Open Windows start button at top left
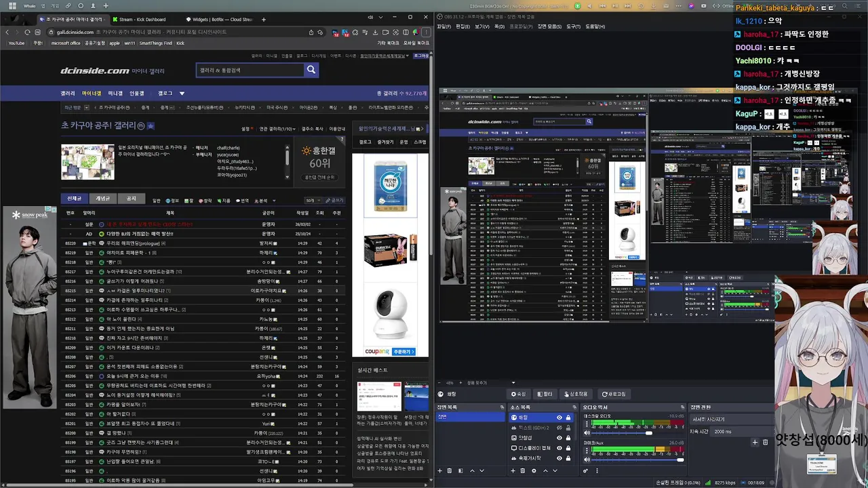 [12, 5]
